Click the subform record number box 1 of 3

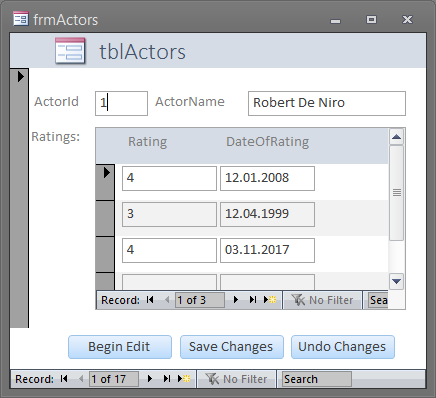pos(200,300)
